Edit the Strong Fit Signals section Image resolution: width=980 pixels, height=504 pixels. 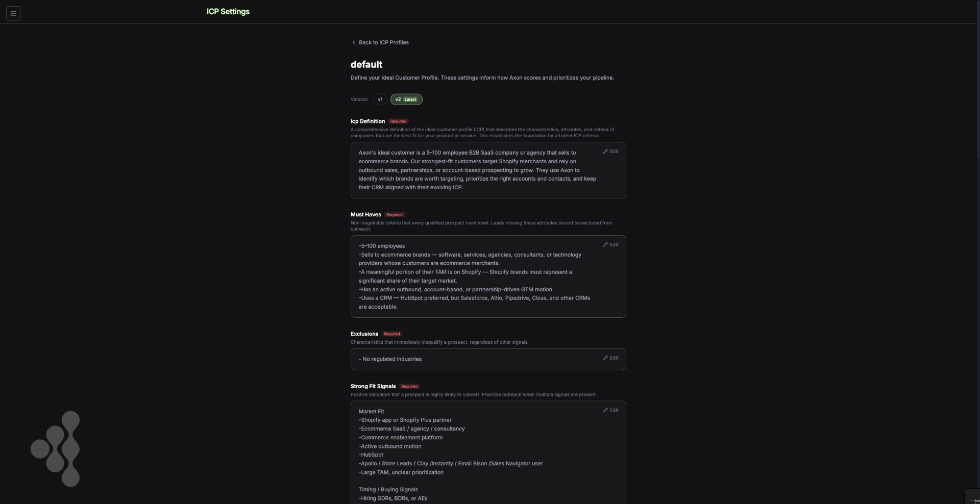pyautogui.click(x=610, y=410)
